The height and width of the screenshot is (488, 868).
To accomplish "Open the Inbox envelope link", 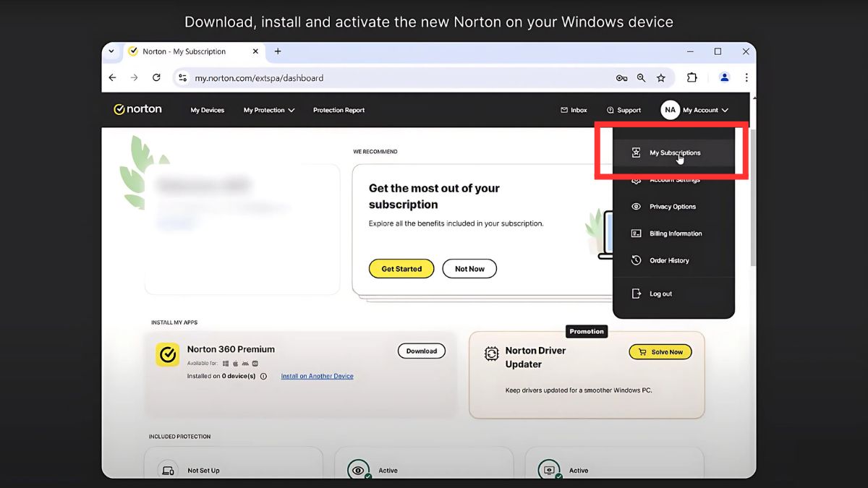I will [x=574, y=110].
